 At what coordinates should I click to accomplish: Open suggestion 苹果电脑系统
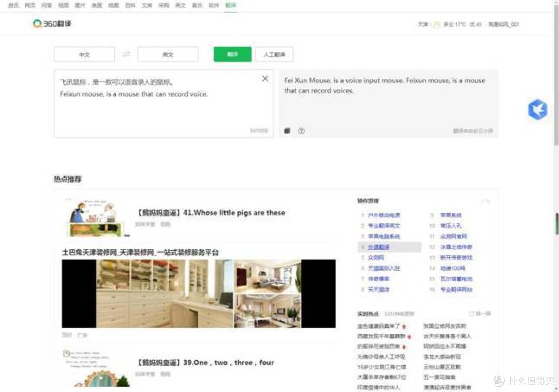(384, 236)
